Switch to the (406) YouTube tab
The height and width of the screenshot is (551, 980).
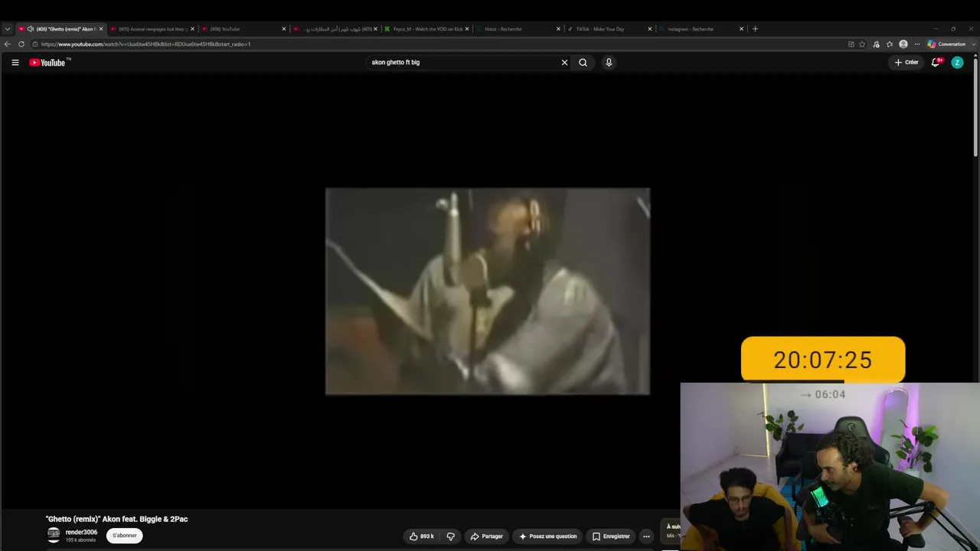tap(242, 29)
